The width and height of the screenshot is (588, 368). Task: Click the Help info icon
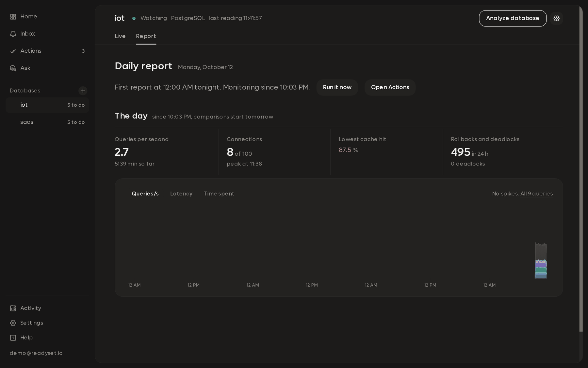coord(13,338)
